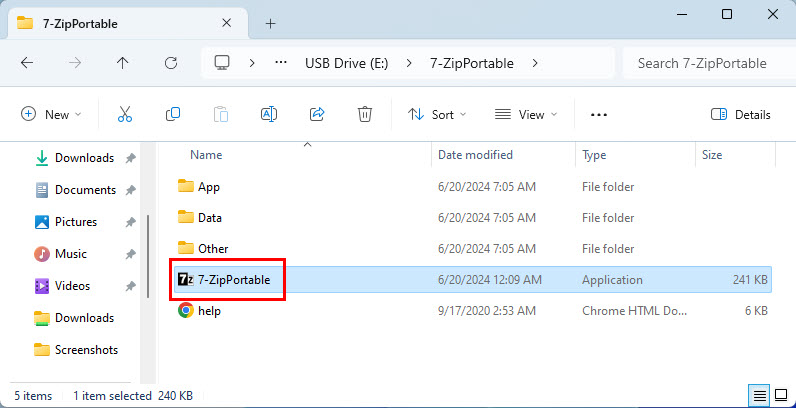Screen dimensions: 796x408
Task: Click the Cut scissors icon
Action: pos(125,114)
